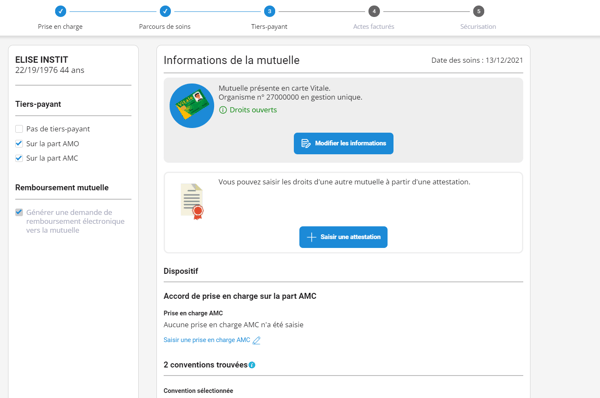
Task: Open the Tiers-payant step label
Action: point(269,26)
